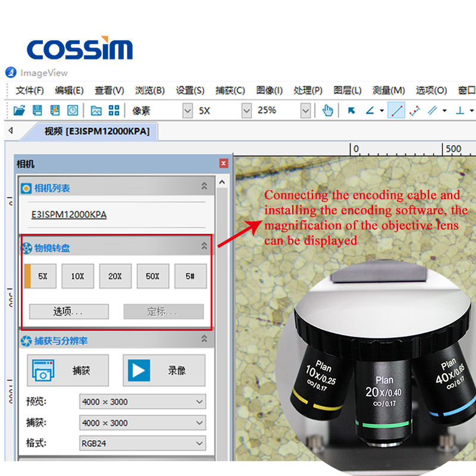Screen dimensions: 476x476
Task: Select the hand pan tool
Action: click(328, 110)
